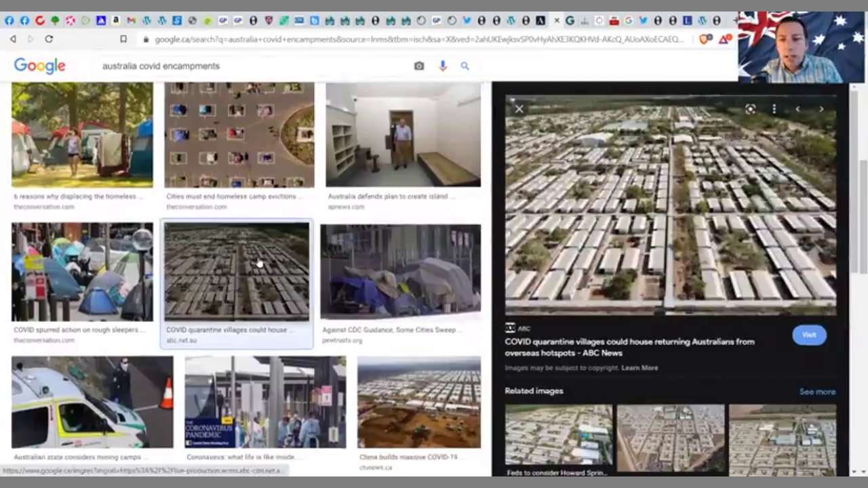The image size is (868, 488).
Task: Click See more related images
Action: click(x=816, y=392)
